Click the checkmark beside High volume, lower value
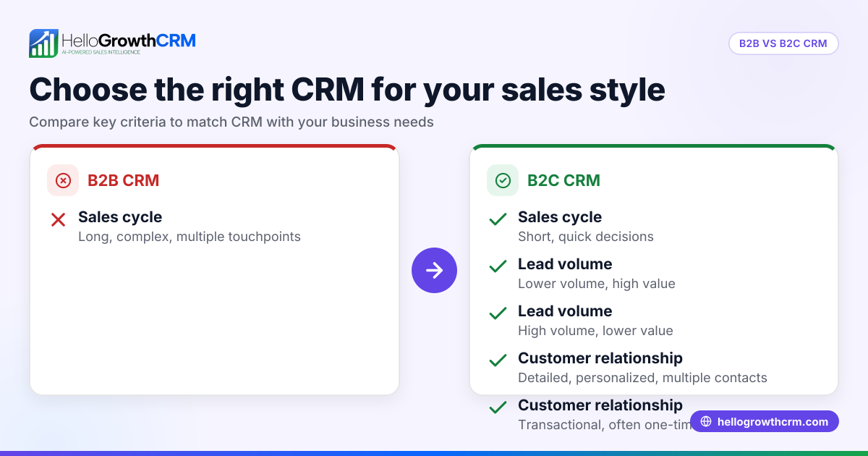 coord(498,313)
